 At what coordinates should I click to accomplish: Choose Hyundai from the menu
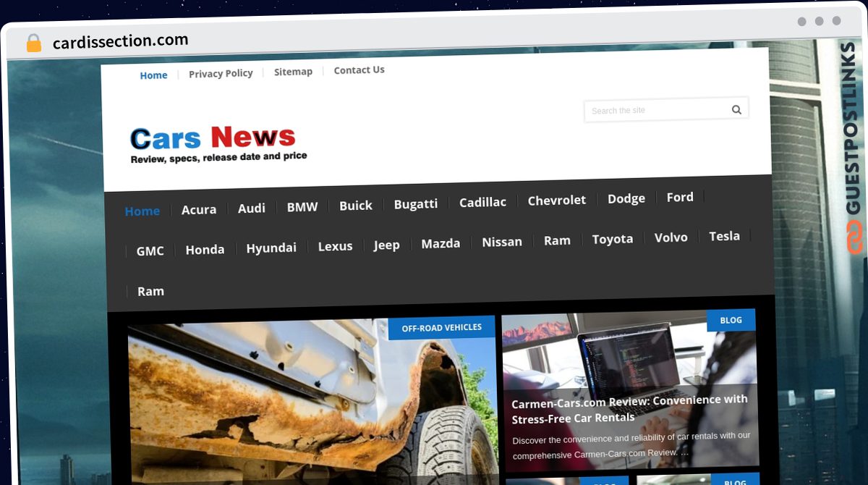click(x=271, y=248)
